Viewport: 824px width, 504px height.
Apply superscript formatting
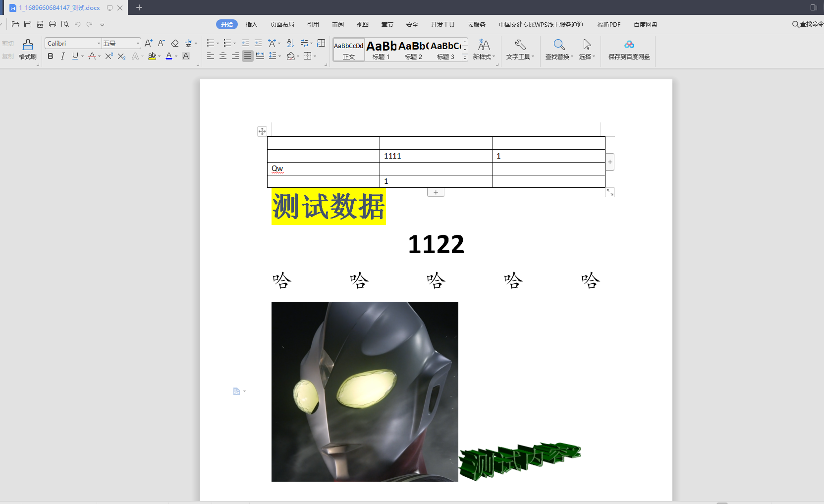tap(109, 56)
